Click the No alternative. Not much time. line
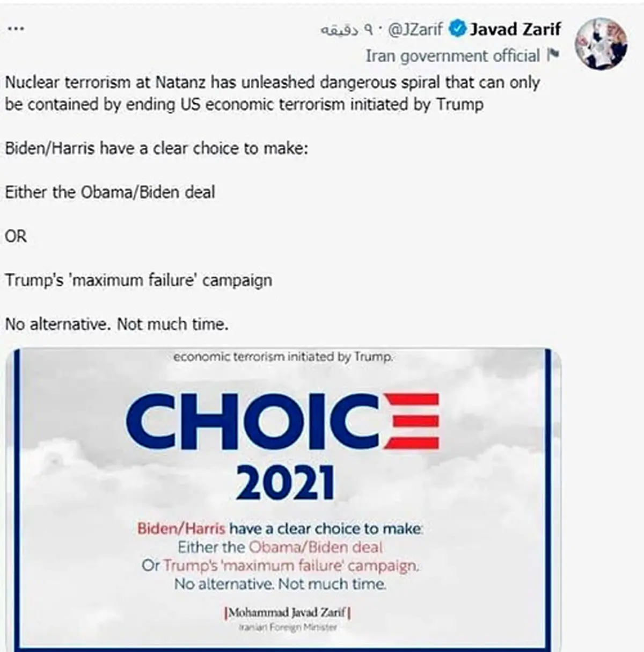 click(x=116, y=324)
